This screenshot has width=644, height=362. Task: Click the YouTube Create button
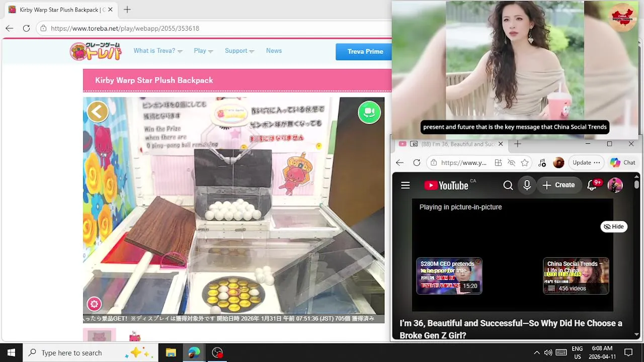coord(558,186)
